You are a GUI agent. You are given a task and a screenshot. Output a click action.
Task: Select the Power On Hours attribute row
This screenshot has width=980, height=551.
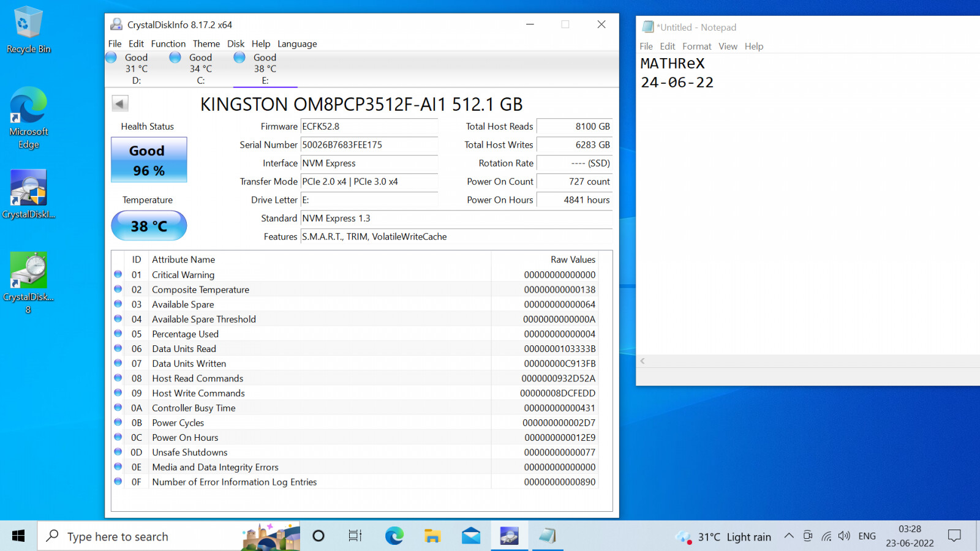(x=355, y=437)
